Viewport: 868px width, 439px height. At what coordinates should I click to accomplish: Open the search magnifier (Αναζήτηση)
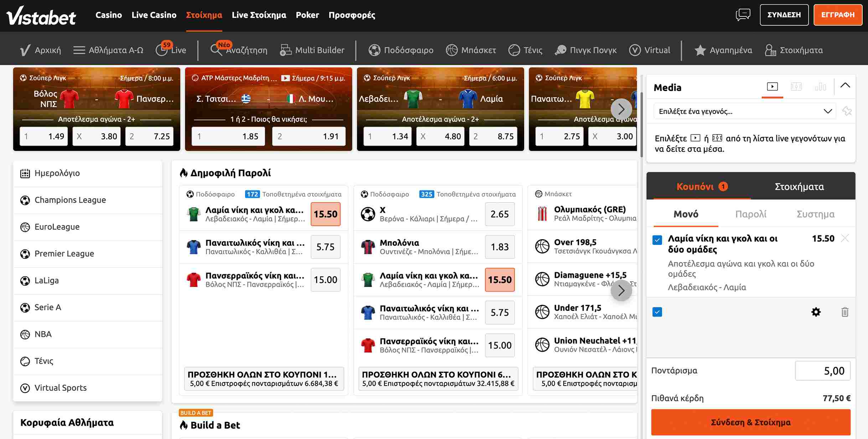point(239,50)
